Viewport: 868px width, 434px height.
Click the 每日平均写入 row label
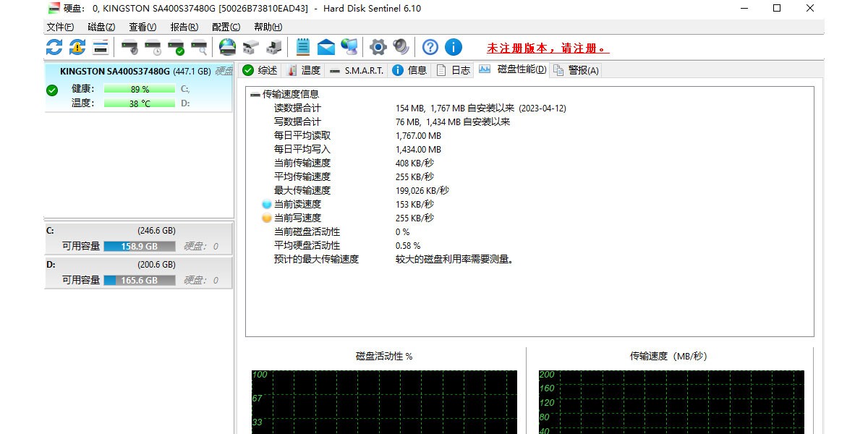(x=302, y=149)
